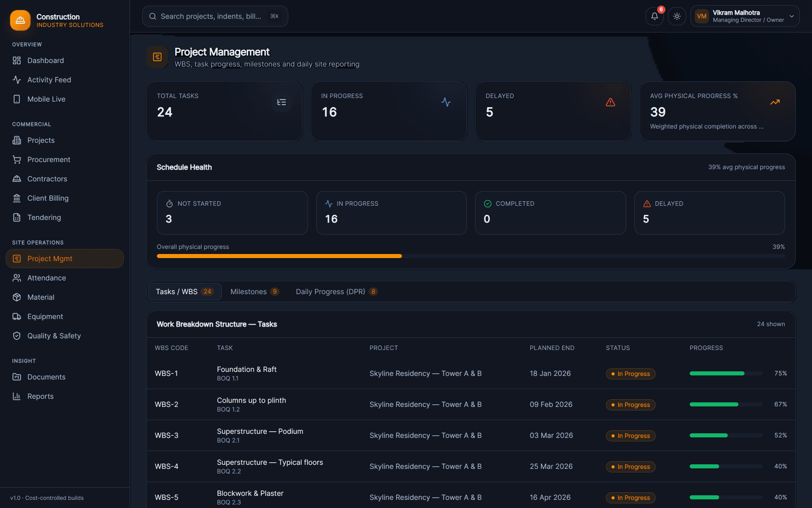Click the Procurement cart icon
812x508 pixels.
click(x=17, y=160)
